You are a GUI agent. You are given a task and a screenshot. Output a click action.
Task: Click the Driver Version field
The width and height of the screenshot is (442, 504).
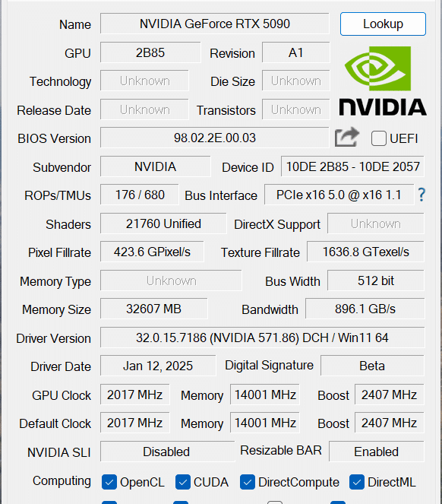click(x=262, y=338)
